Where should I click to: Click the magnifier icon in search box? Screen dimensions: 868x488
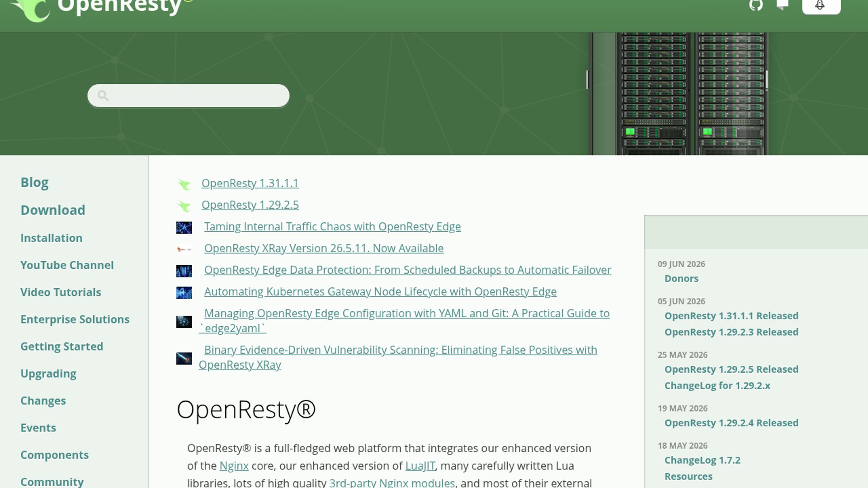pos(103,95)
